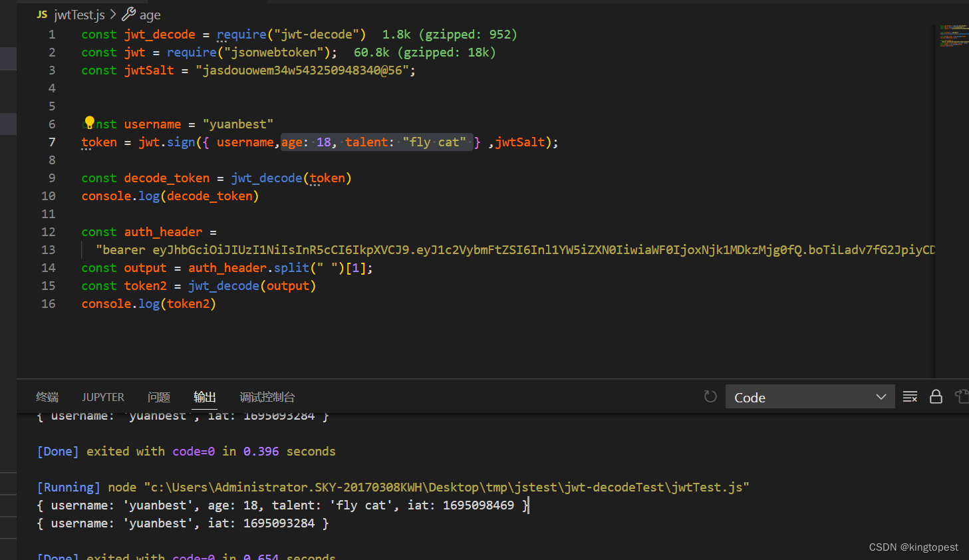The width and height of the screenshot is (969, 560).
Task: Click the last output line with iat: 1695093284
Action: click(x=183, y=523)
